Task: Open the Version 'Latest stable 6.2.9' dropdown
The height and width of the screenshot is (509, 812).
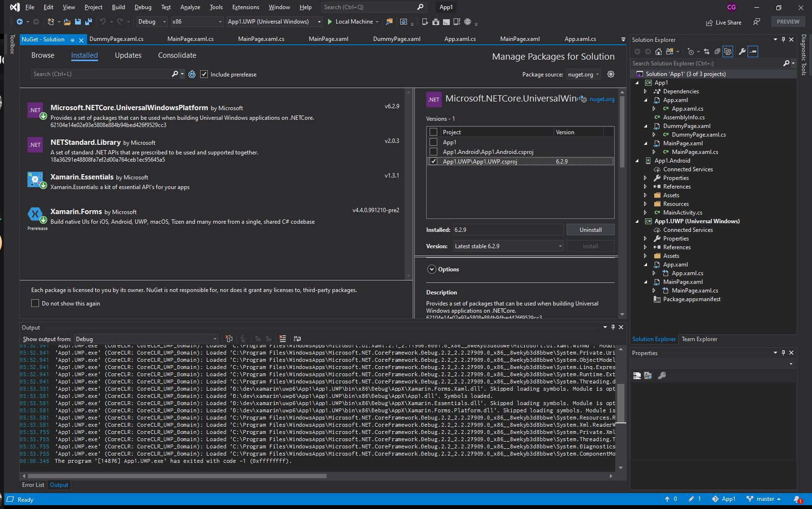Action: tap(508, 246)
